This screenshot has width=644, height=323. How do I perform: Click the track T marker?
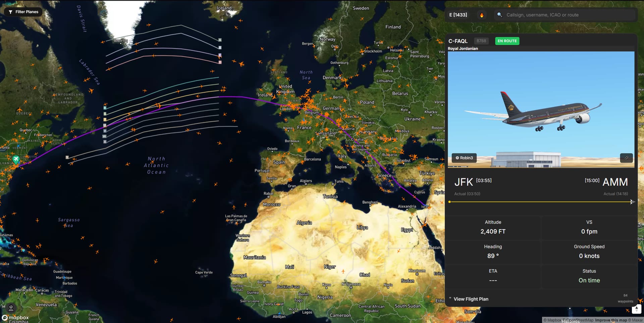coord(105,120)
